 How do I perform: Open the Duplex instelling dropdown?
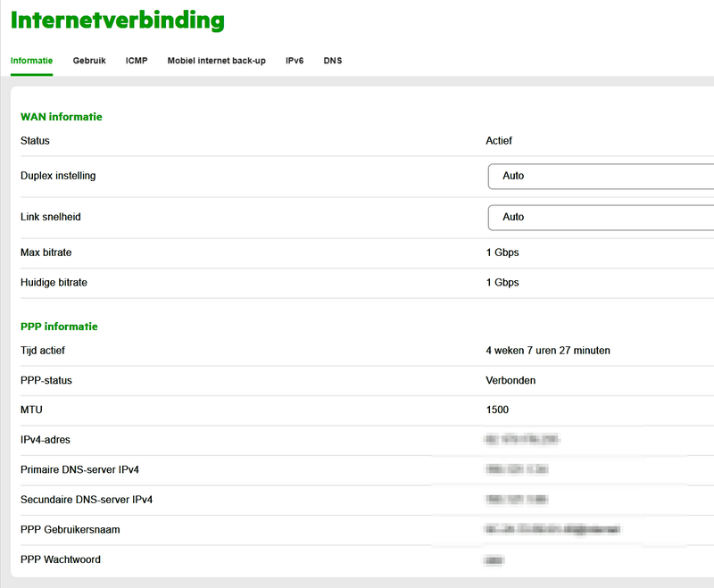[601, 176]
